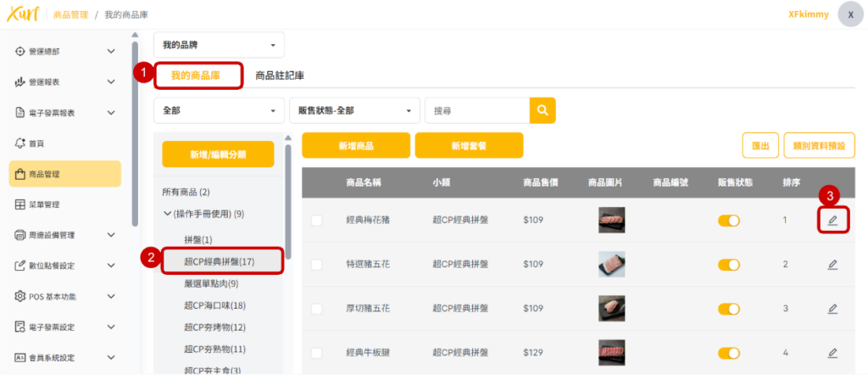The width and height of the screenshot is (868, 375).
Task: Toggle 販售狀態 switch for 經典梅花豬
Action: click(x=728, y=221)
